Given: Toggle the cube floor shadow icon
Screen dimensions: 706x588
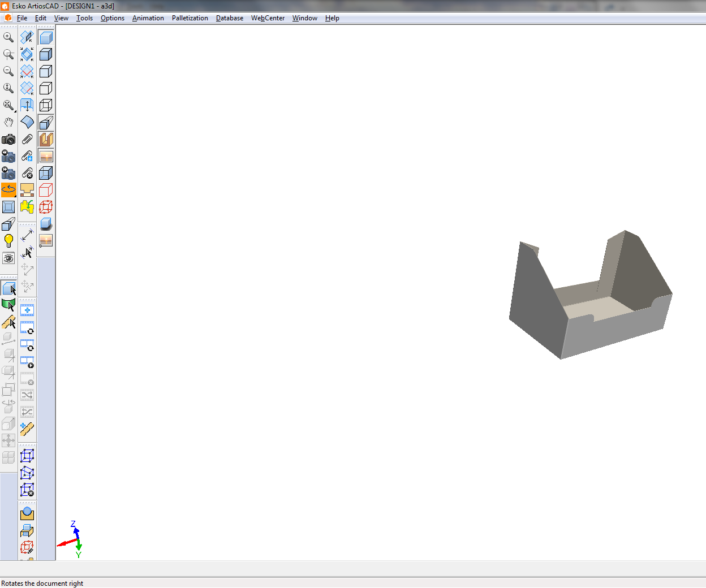Looking at the screenshot, I should click(x=46, y=224).
